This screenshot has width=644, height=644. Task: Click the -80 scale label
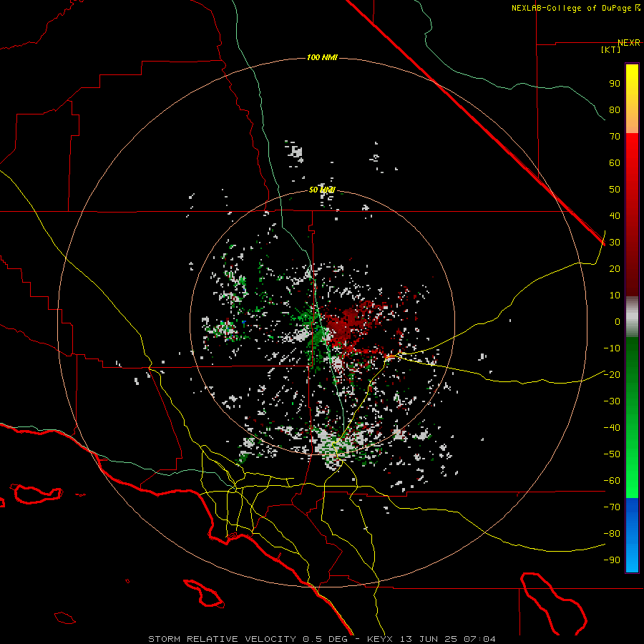(x=612, y=534)
